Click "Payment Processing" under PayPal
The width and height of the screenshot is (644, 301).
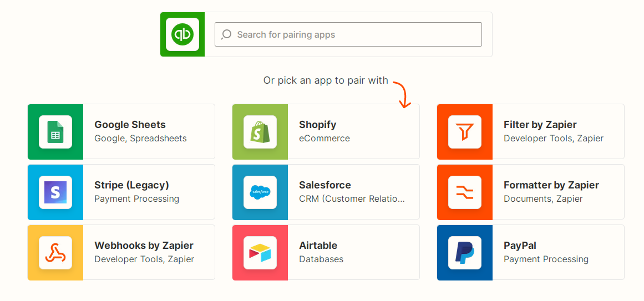coord(546,259)
